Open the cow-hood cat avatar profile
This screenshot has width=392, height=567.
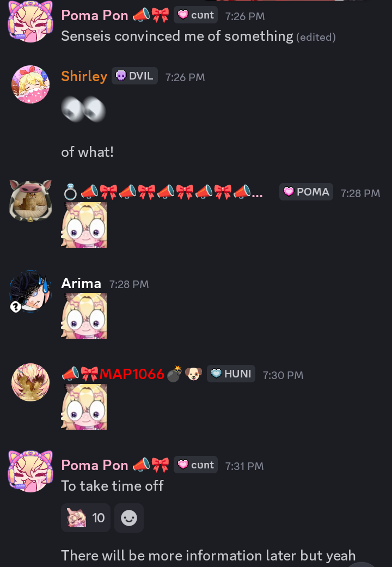pyautogui.click(x=30, y=200)
